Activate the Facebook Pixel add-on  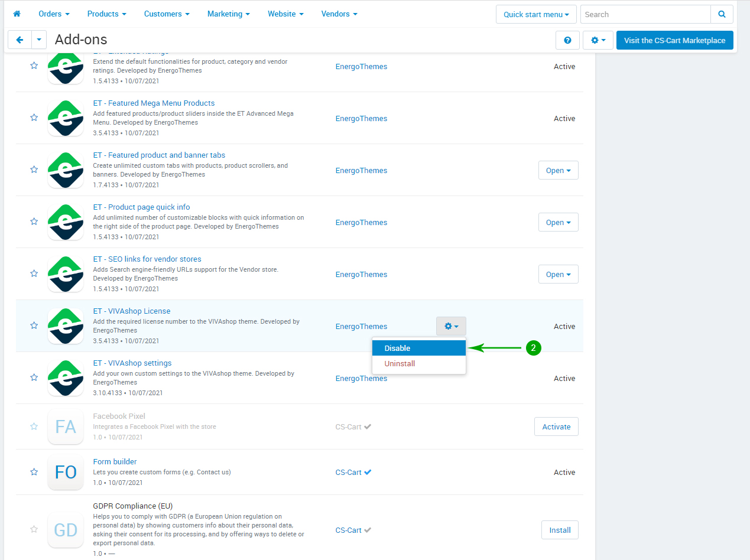tap(556, 426)
